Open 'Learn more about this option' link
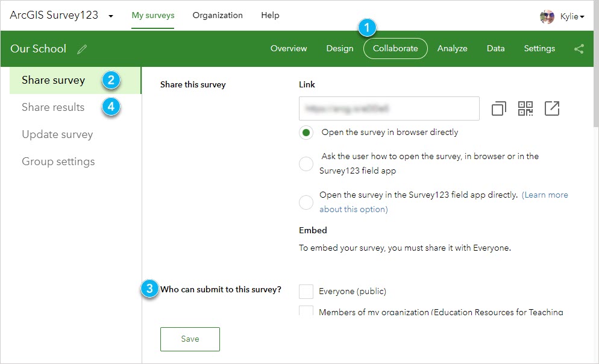Viewport: 599px width, 364px height. point(545,195)
